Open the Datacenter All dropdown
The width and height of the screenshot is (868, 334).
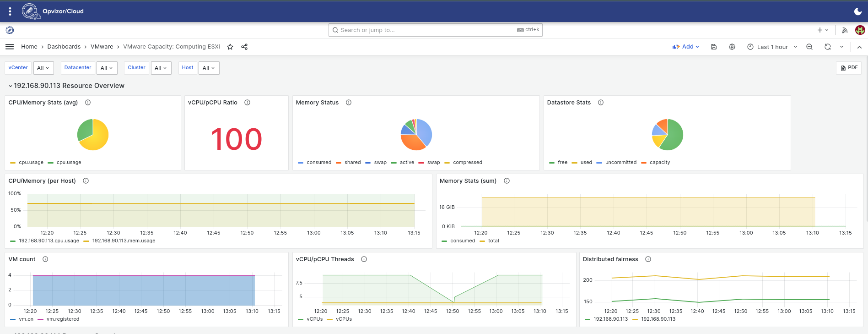coord(107,68)
